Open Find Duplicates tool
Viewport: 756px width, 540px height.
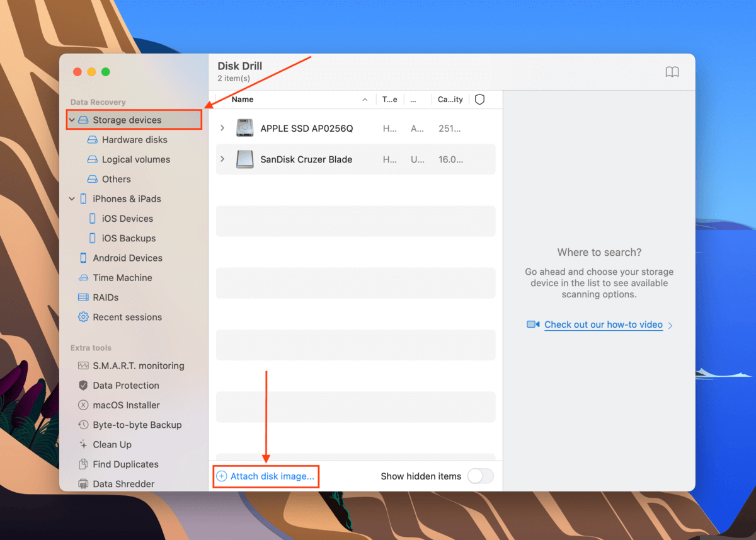tap(126, 464)
